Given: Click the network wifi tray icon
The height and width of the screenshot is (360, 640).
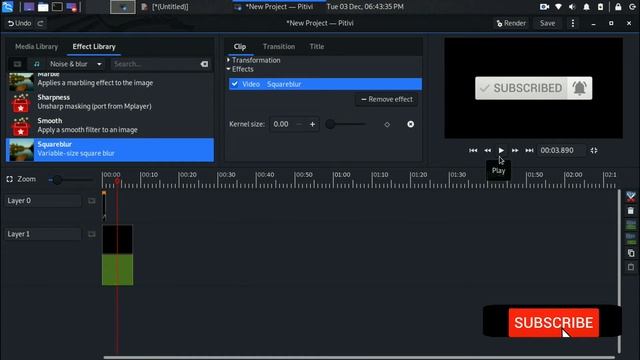Looking at the screenshot, I should pos(558,7).
